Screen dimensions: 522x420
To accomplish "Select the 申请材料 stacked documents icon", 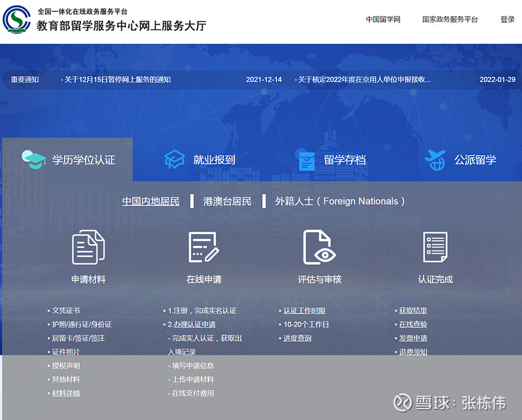I will coord(88,247).
